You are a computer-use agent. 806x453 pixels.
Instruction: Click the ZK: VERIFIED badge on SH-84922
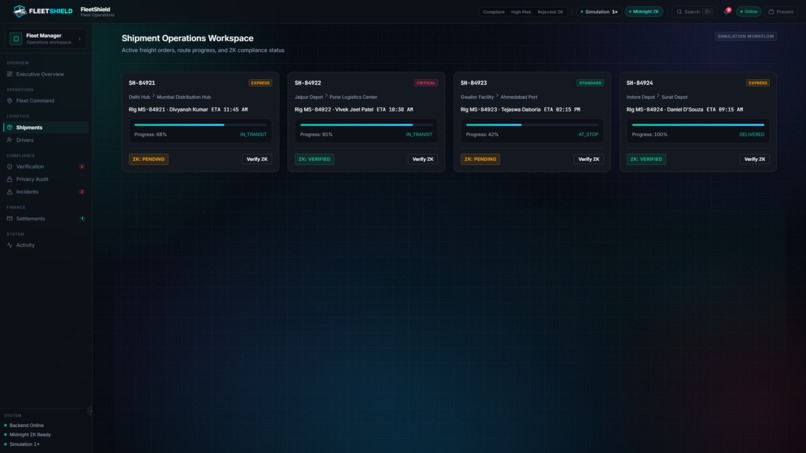(x=315, y=159)
